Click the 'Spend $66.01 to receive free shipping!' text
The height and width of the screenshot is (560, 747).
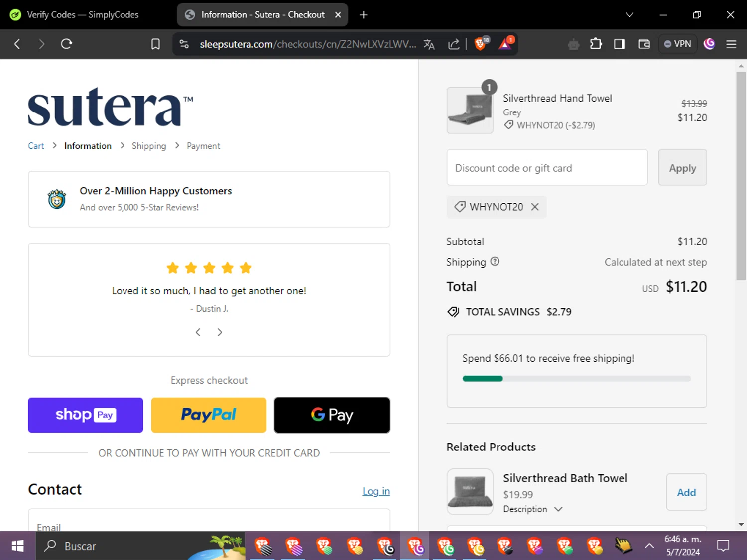pyautogui.click(x=548, y=358)
